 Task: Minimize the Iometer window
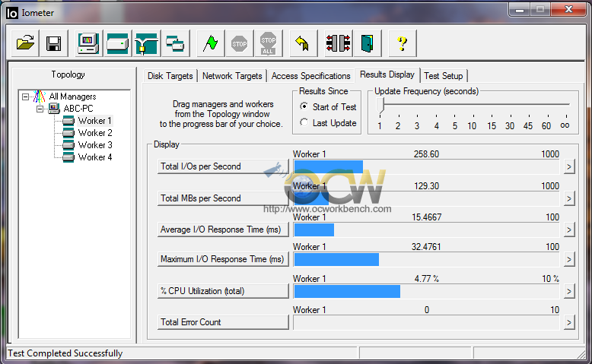coord(520,10)
